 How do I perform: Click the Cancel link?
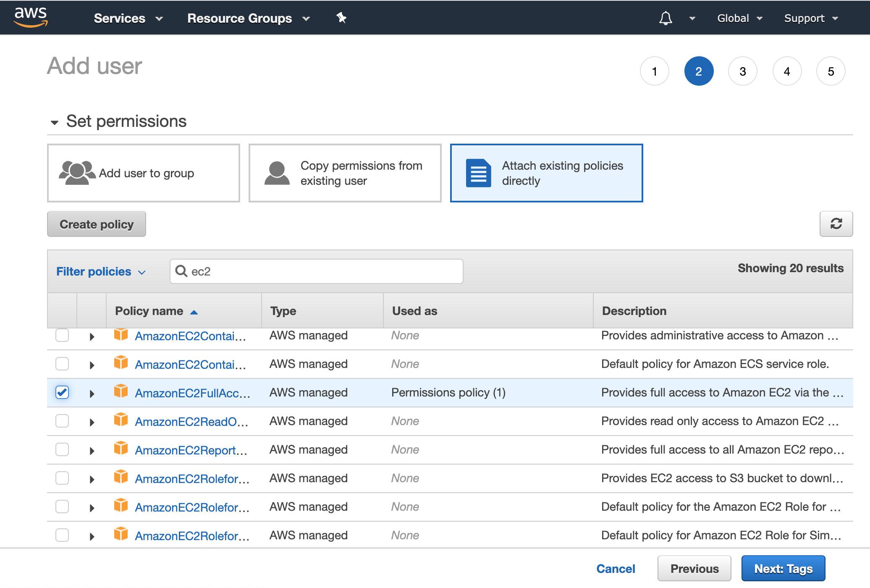click(616, 568)
